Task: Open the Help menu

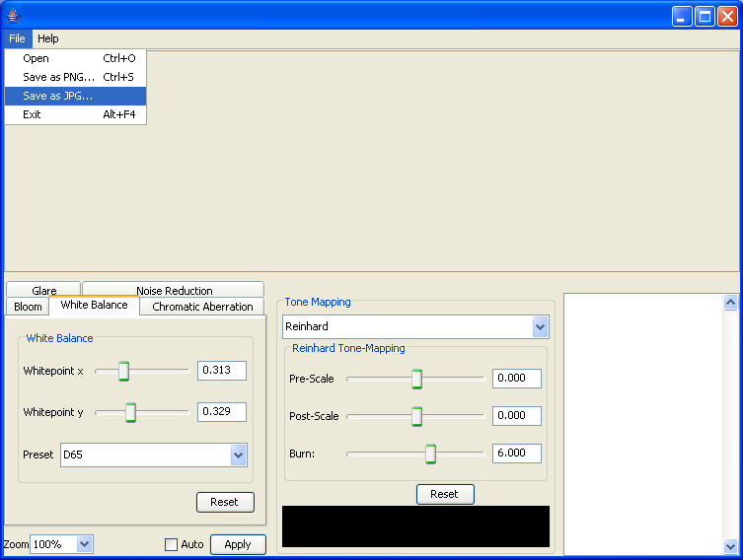Action: coord(48,38)
